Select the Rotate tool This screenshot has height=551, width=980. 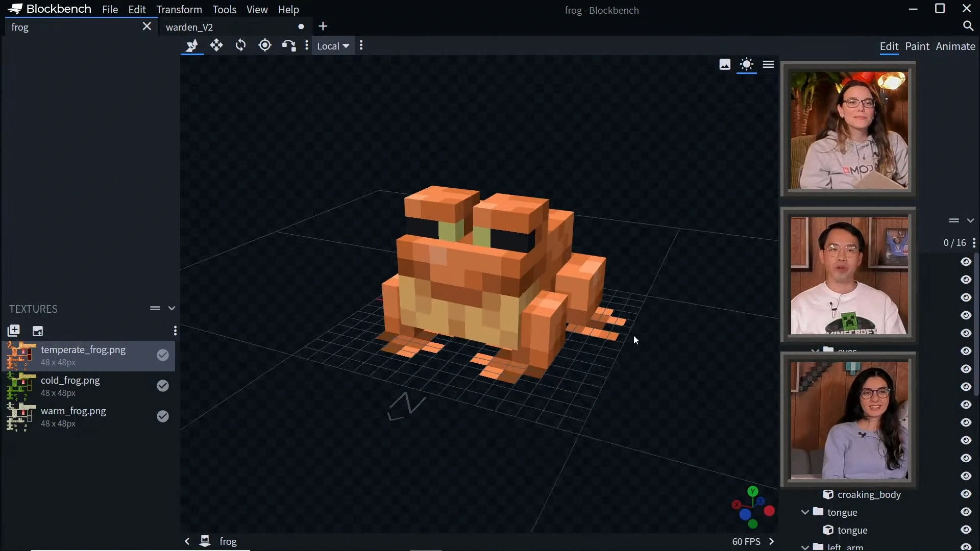[x=240, y=45]
